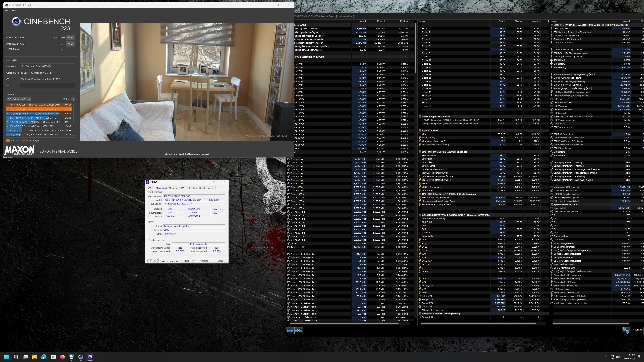The image size is (644, 362).
Task: Open HWiNFO remote network monitoring icon
Action: (626, 330)
